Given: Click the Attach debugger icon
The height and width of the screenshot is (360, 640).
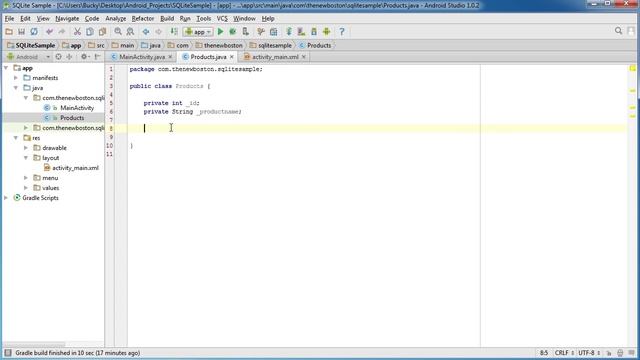Looking at the screenshot, I should point(245,31).
